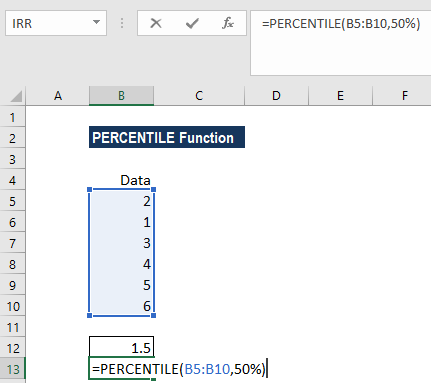Screen dimensions: 431x383
Task: Click inside the formula bar text
Action: pos(341,24)
